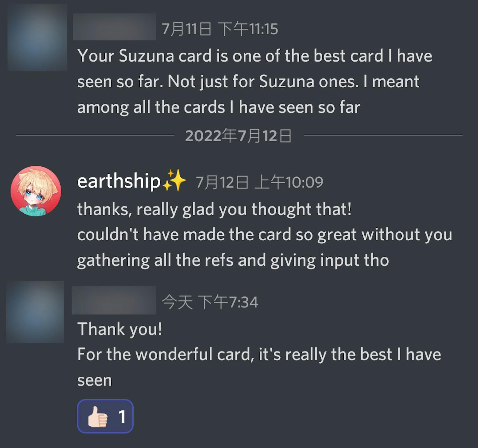
Task: Click the reaction count number 1
Action: click(122, 416)
